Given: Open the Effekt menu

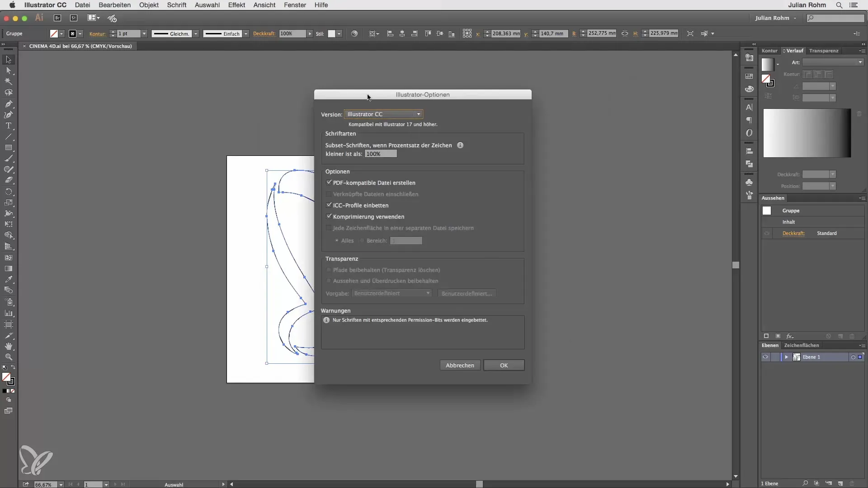Looking at the screenshot, I should 236,5.
